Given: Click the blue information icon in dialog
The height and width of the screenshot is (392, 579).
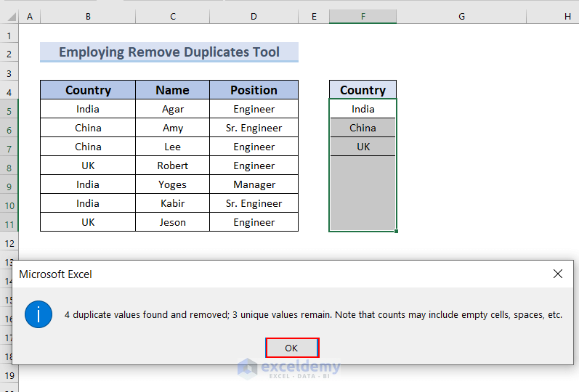Looking at the screenshot, I should tap(39, 314).
